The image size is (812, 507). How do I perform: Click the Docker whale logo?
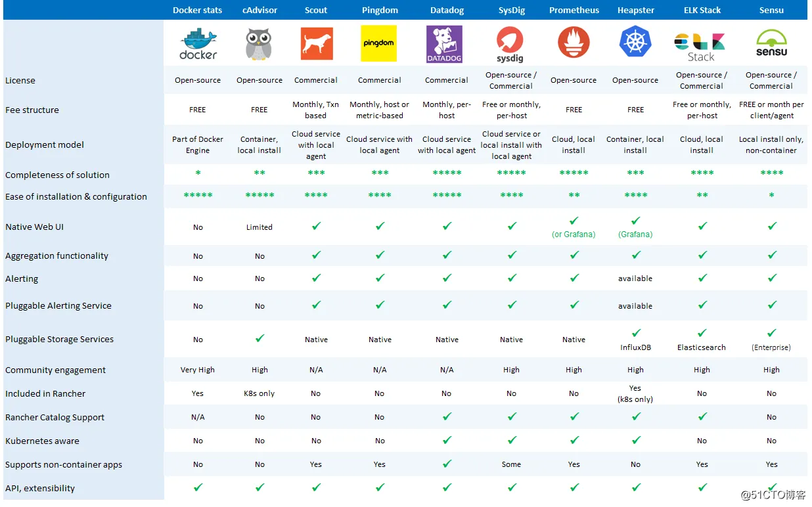[198, 44]
